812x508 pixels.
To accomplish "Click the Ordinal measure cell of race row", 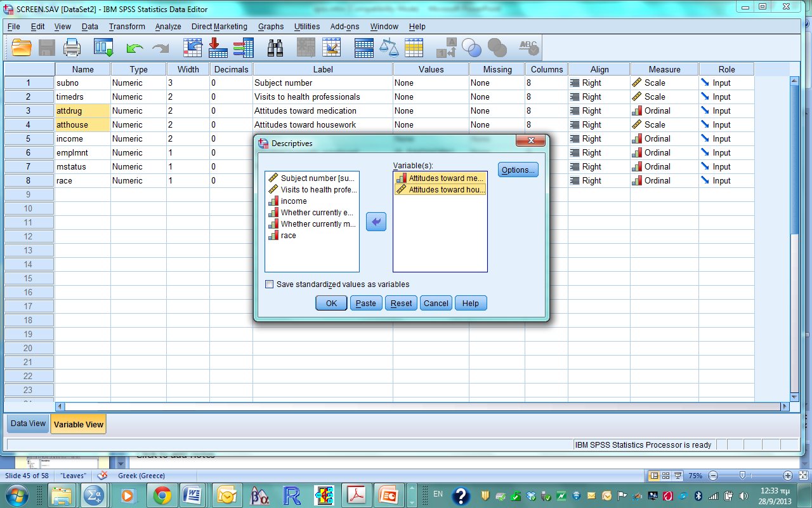I will pos(665,181).
